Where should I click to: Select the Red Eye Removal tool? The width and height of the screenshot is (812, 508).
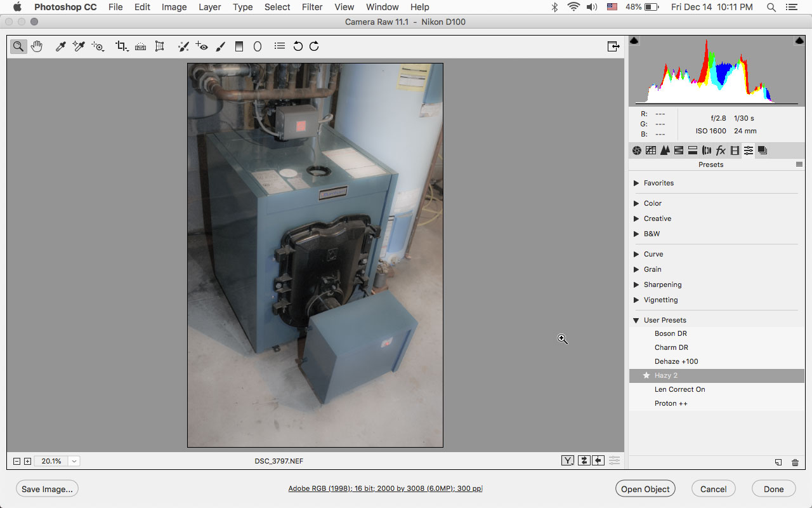point(202,46)
